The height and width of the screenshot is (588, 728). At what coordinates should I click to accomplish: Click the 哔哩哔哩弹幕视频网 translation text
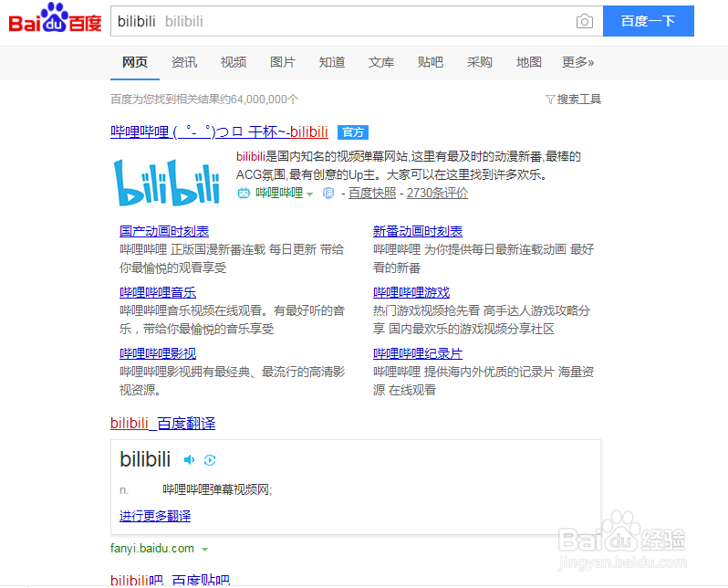pos(217,489)
